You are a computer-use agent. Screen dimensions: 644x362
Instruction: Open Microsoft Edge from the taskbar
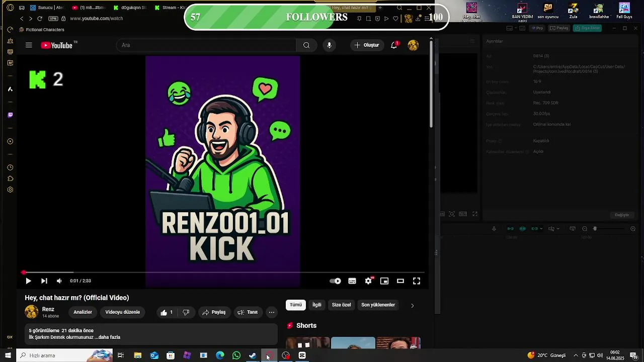[220, 355]
